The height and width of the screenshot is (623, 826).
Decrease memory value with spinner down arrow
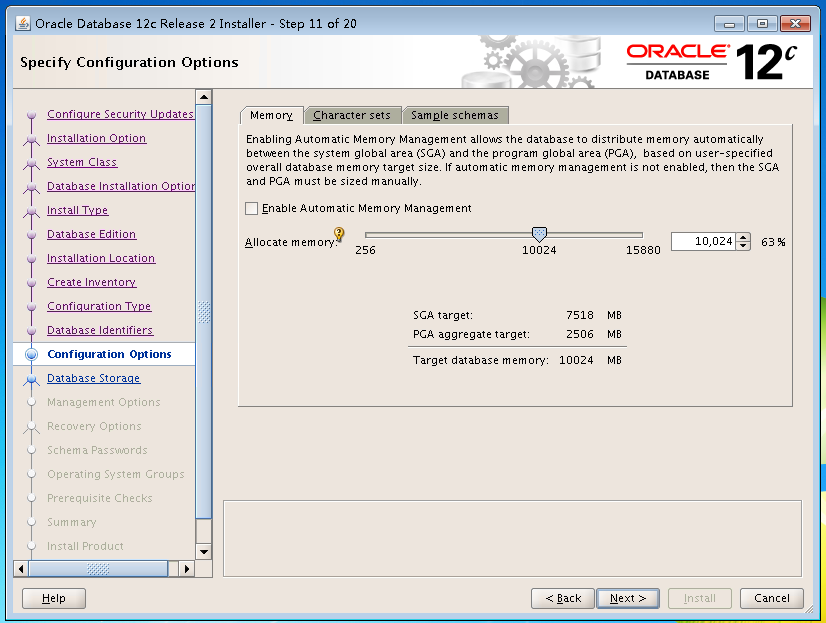coord(743,246)
